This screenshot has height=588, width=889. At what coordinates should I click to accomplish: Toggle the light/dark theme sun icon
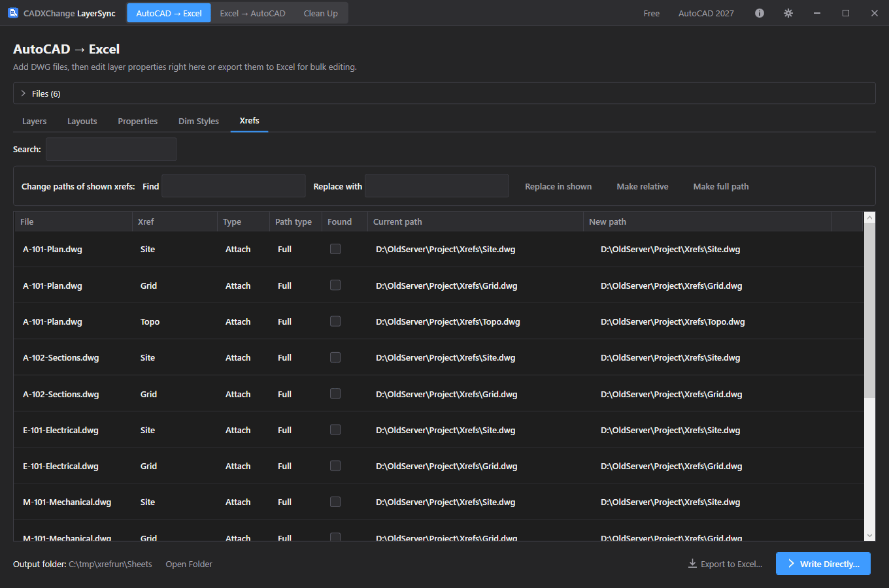pos(788,13)
